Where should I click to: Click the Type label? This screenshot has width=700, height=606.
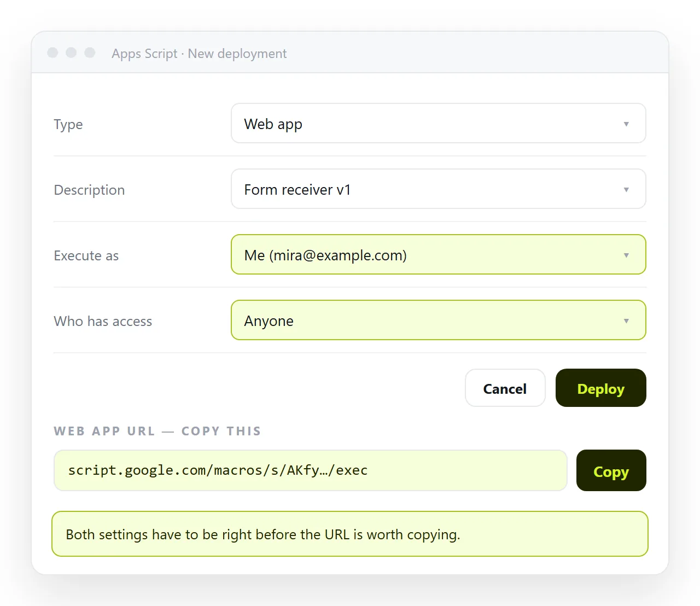point(68,124)
